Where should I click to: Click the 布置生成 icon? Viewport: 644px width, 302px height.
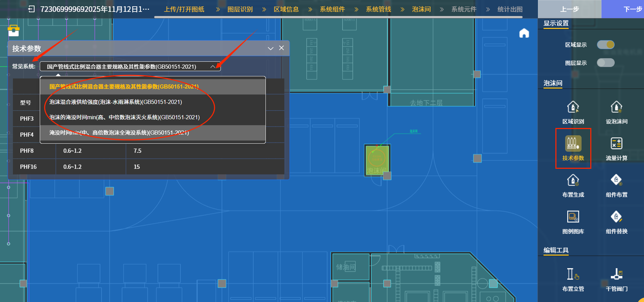573,181
